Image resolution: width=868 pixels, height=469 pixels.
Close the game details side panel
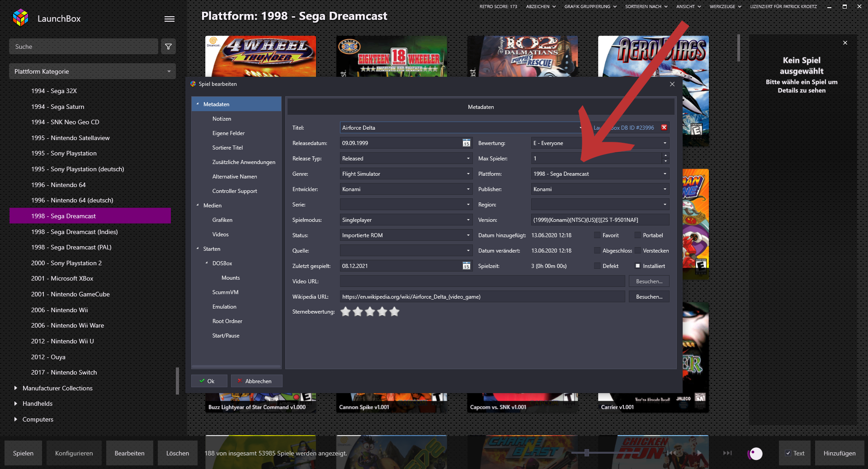coord(845,43)
